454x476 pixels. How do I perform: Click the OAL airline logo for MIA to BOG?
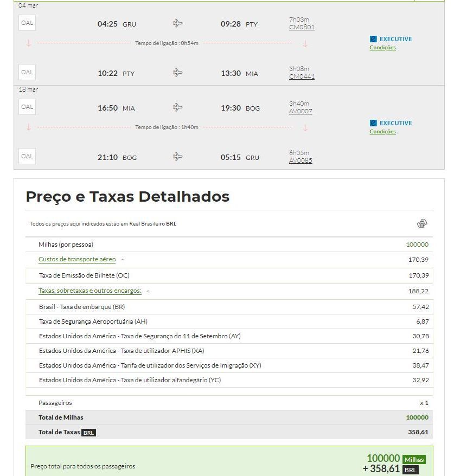[x=27, y=107]
